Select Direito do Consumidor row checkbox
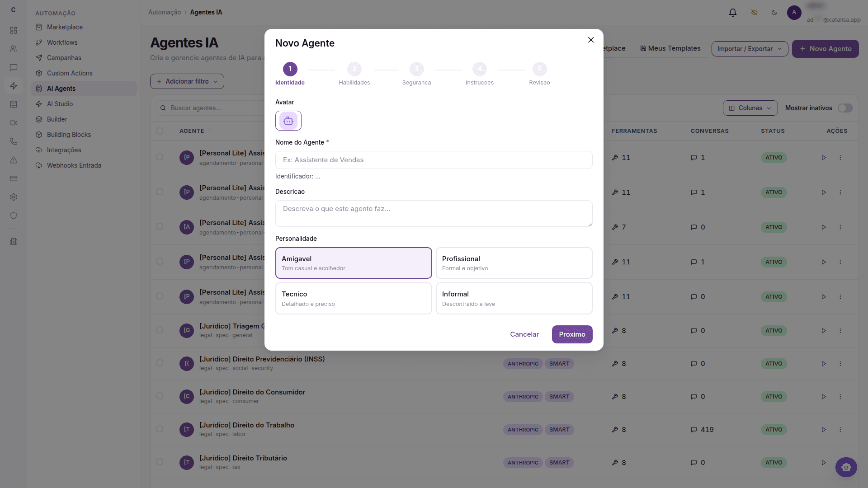Image resolution: width=868 pixels, height=488 pixels. point(160,396)
